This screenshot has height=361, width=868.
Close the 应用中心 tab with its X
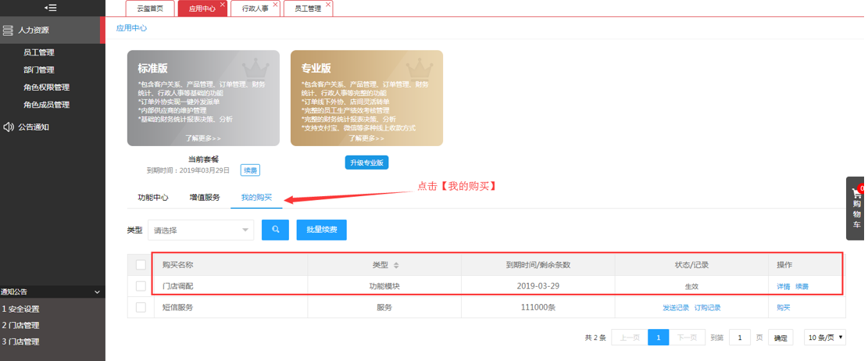pyautogui.click(x=223, y=4)
